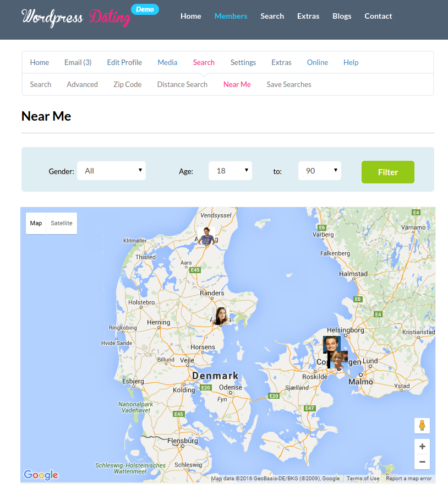
Task: Click the Randers label on map
Action: coord(212,293)
